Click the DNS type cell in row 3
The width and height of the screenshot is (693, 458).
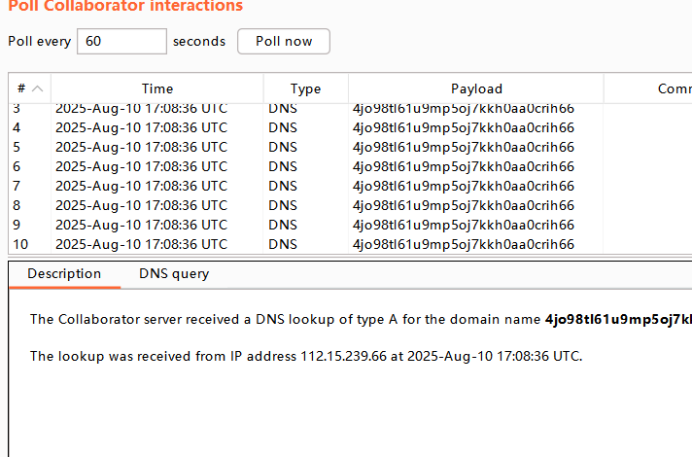coord(282,108)
